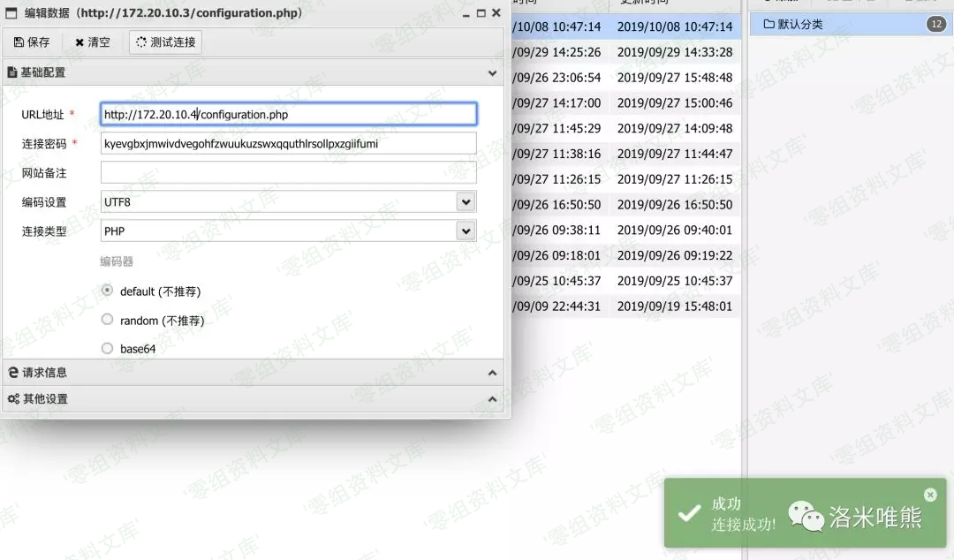Viewport: 954px width, 560px height.
Task: Click the 连接密码 password field
Action: pos(288,143)
